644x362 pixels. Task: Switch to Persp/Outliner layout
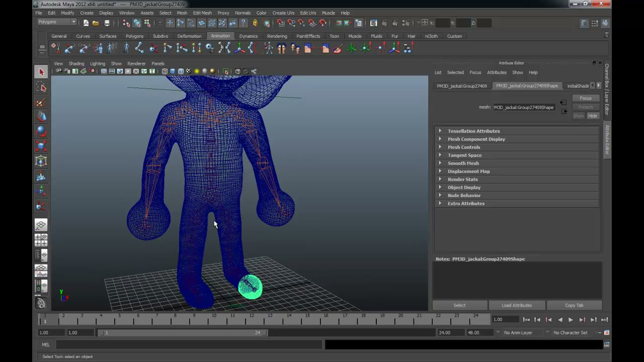coord(41,255)
